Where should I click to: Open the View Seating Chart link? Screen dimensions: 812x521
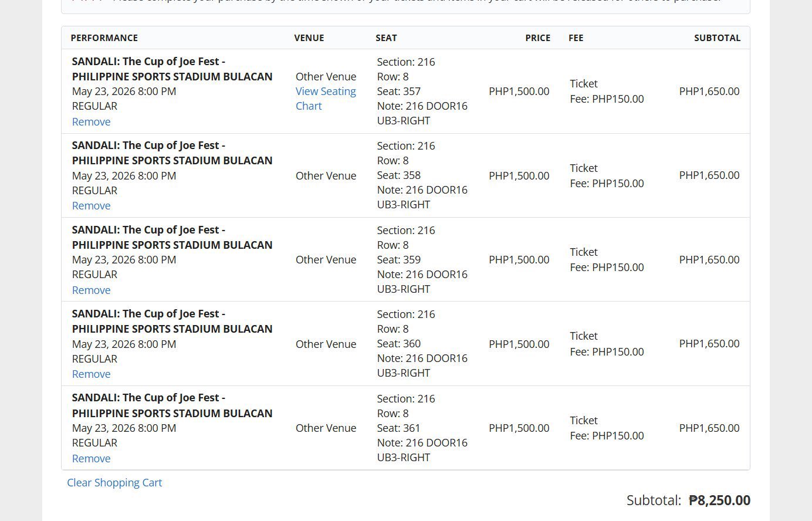point(326,99)
